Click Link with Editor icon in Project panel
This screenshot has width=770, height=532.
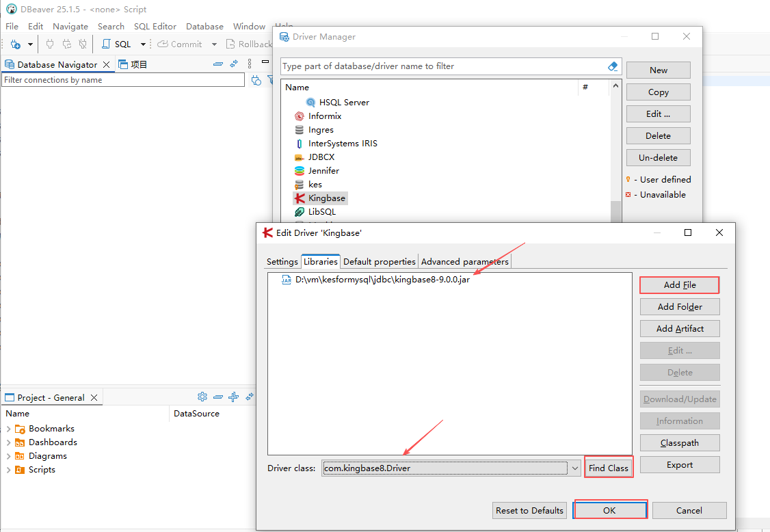(x=250, y=397)
